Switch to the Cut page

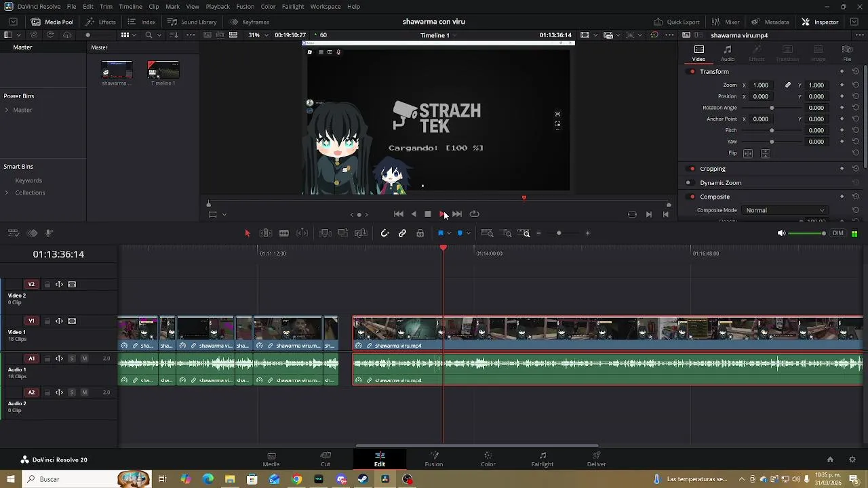tap(325, 459)
